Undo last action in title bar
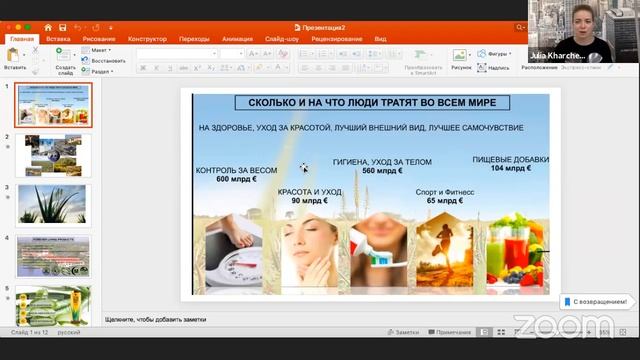This screenshot has height=360, width=640. click(x=77, y=27)
